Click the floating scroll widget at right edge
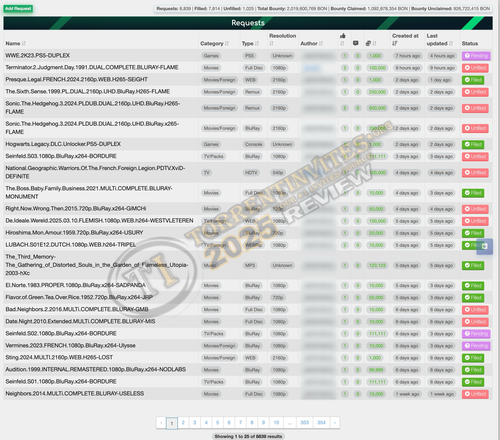Screen dimensions: 500x440 click(485, 246)
